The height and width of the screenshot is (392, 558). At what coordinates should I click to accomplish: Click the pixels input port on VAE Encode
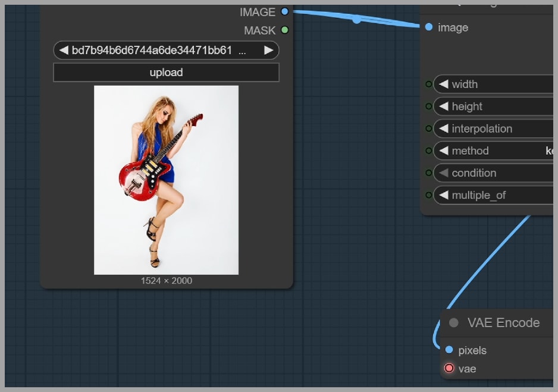click(x=449, y=350)
